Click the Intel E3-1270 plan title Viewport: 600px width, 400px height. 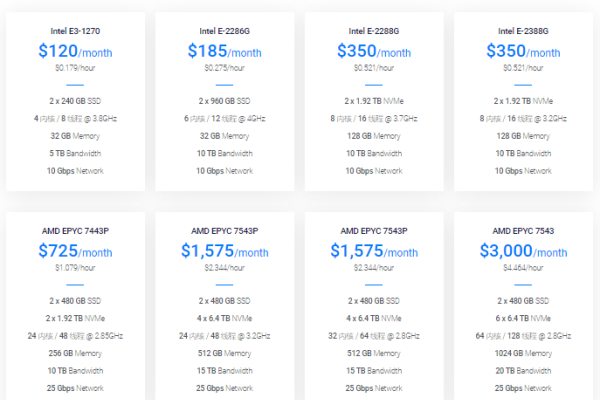pos(75,30)
